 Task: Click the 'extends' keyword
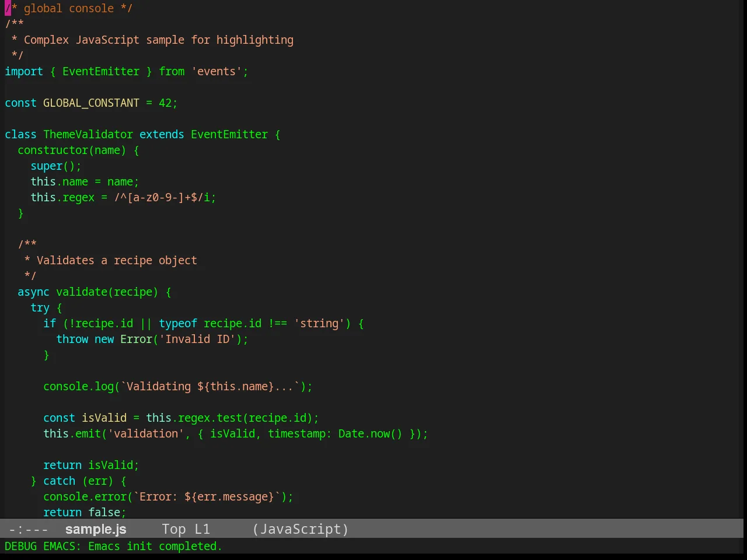(x=162, y=134)
